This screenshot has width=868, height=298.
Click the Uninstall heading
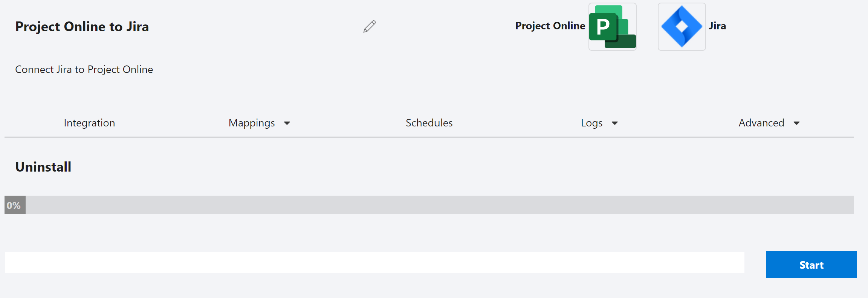tap(43, 167)
